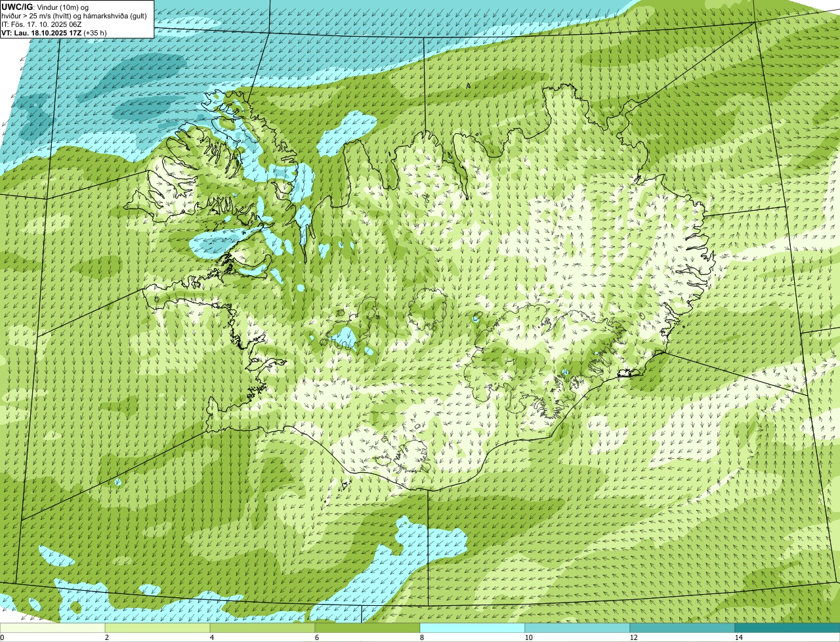
Task: Click the legend label "12"
Action: pyautogui.click(x=633, y=637)
